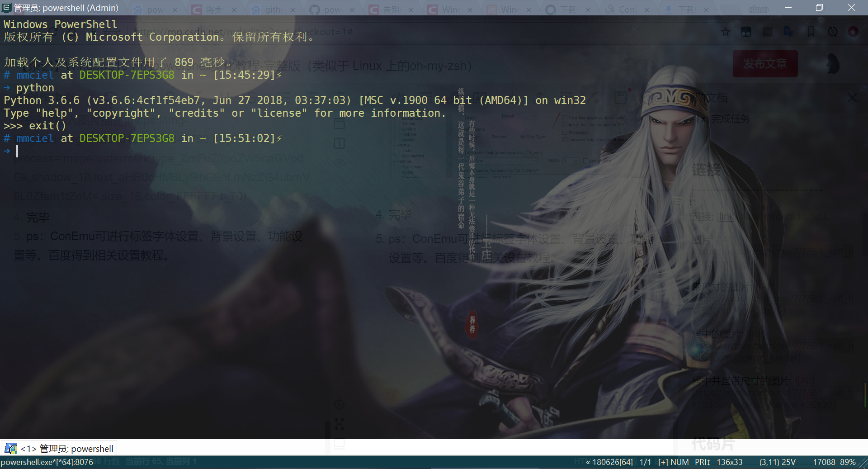Viewport: 868px width, 469px height.
Task: Minimize the ConEmu window
Action: 788,7
